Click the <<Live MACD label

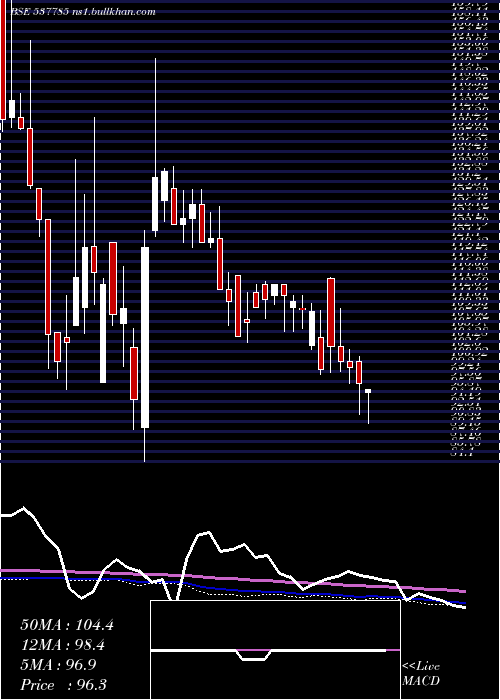pos(421,673)
